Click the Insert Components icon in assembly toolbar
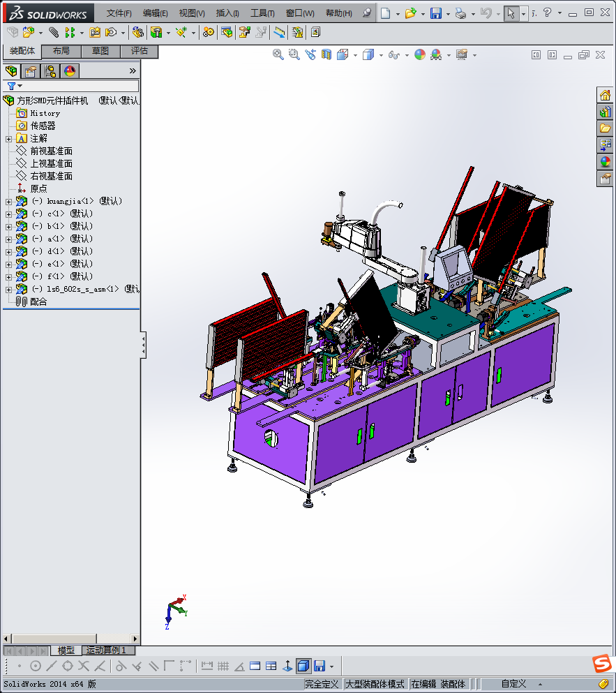Viewport: 616px width, 693px height. click(x=29, y=32)
